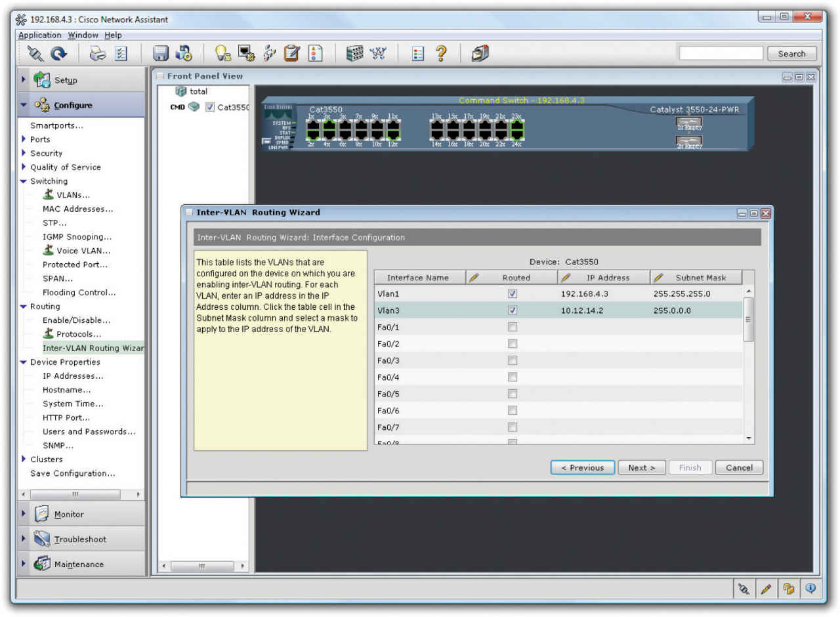Click the Print icon in toolbar
The height and width of the screenshot is (617, 840).
pos(97,54)
